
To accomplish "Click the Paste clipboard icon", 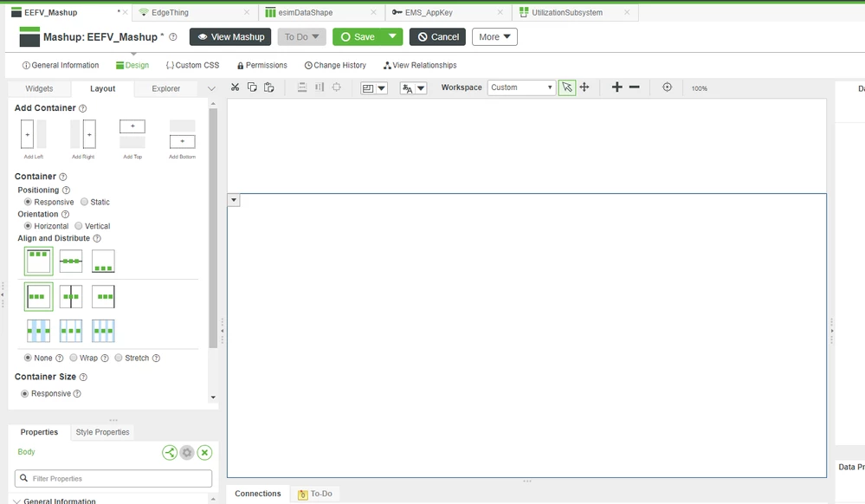I will click(x=269, y=87).
